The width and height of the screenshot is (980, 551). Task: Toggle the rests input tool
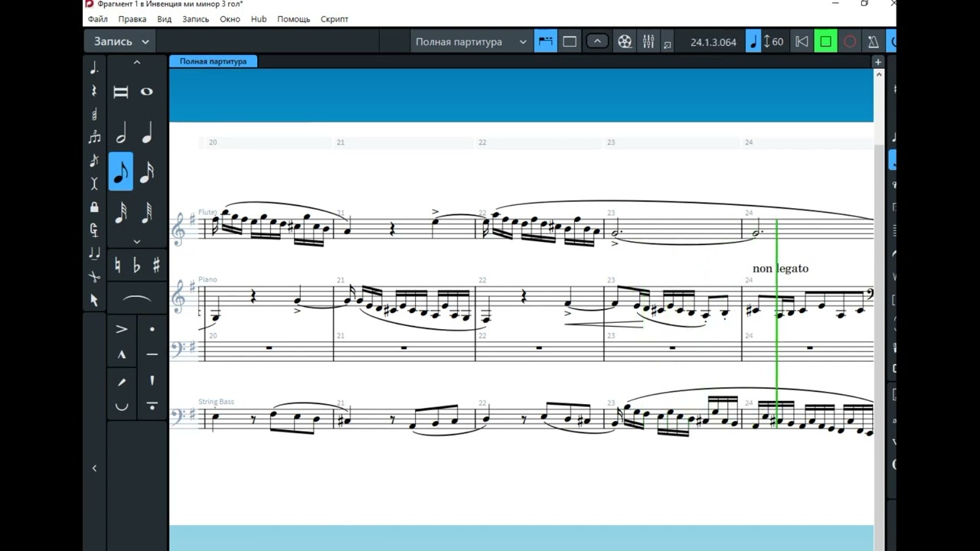pyautogui.click(x=94, y=91)
